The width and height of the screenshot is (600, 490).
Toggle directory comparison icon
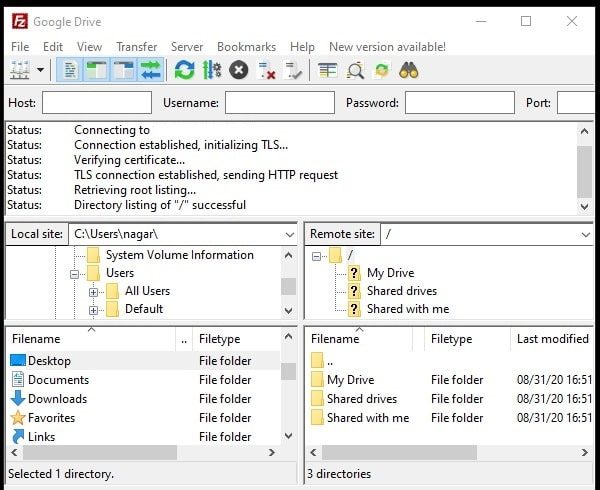point(355,70)
